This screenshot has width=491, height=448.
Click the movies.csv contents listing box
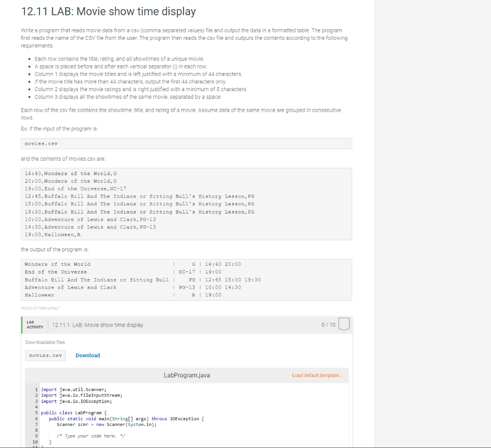coord(186,204)
